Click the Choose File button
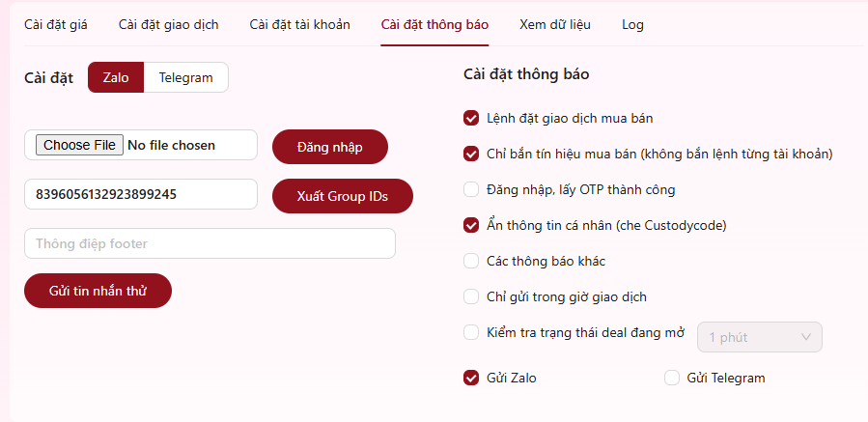 (x=80, y=145)
